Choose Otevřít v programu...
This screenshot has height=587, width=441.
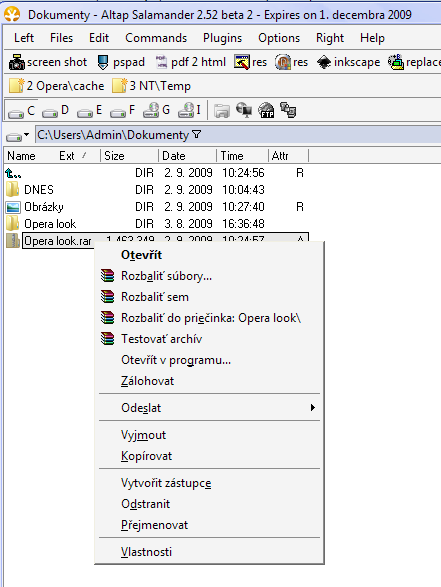pos(209,360)
